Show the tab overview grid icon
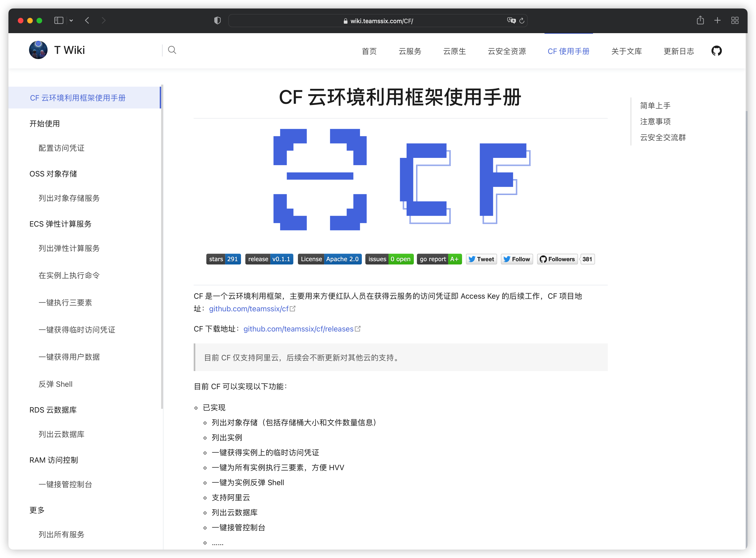Image resolution: width=756 pixels, height=558 pixels. [735, 21]
